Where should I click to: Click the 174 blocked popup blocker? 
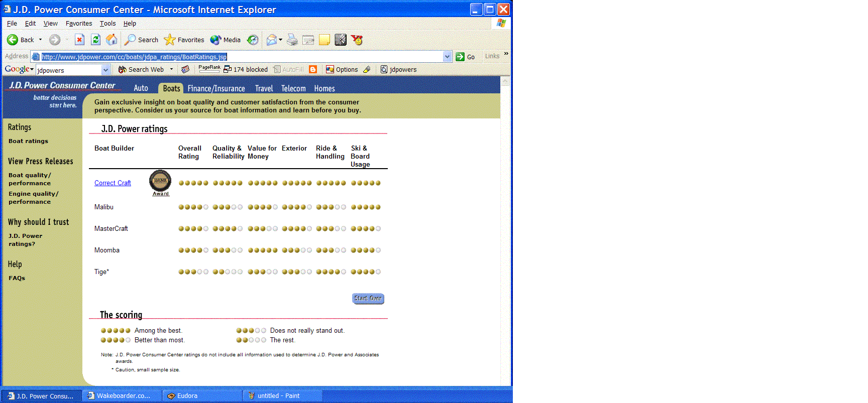[246, 69]
